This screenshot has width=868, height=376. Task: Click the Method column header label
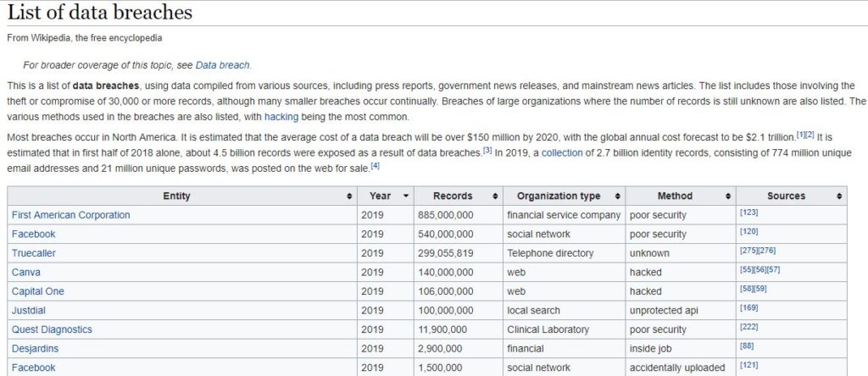(x=675, y=196)
